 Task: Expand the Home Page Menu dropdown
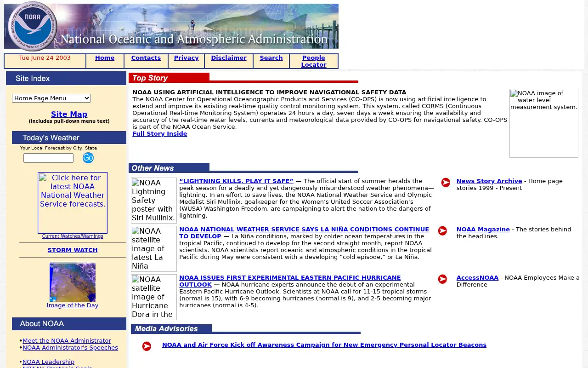click(51, 98)
